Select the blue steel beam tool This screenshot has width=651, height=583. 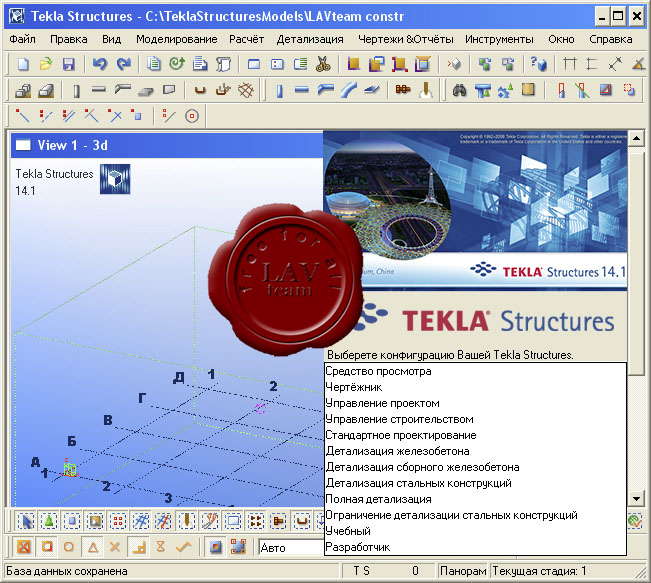(x=302, y=90)
